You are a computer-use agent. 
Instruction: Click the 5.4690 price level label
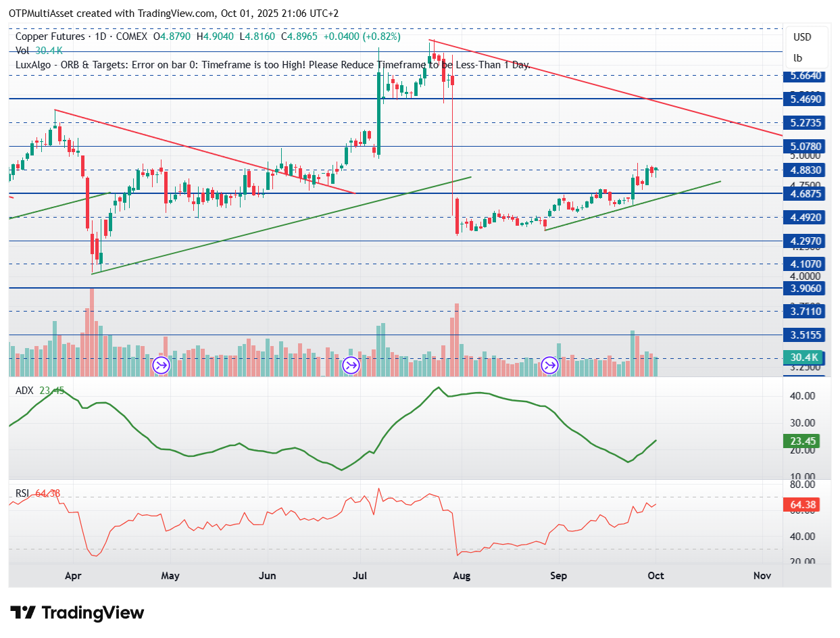805,99
